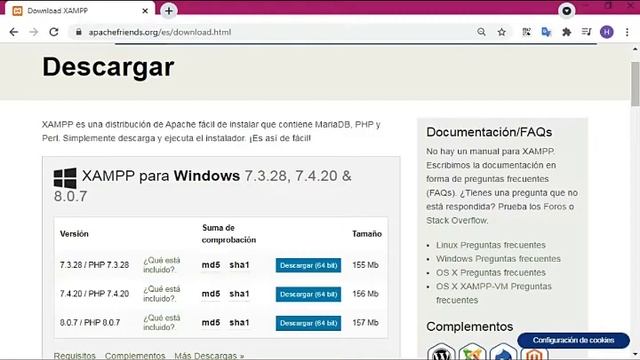Follow the Foros link
Viewport: 640px width, 360px height.
coord(555,207)
